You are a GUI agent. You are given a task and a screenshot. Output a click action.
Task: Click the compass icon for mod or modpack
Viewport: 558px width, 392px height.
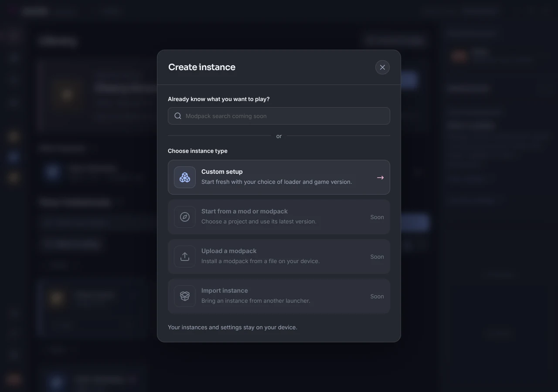point(185,217)
